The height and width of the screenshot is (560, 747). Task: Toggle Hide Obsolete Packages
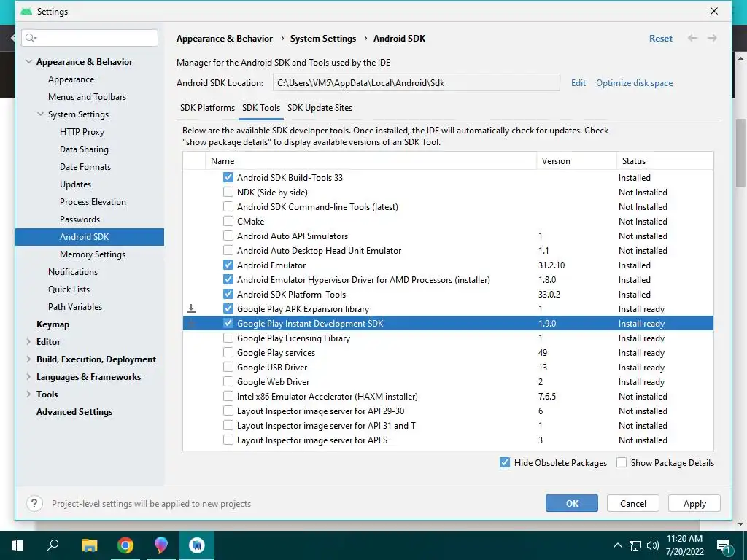505,462
